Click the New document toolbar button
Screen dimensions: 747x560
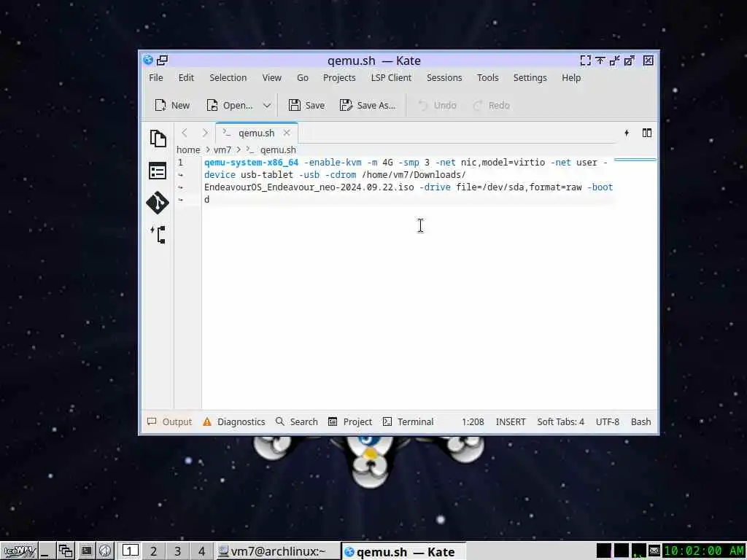tap(172, 105)
